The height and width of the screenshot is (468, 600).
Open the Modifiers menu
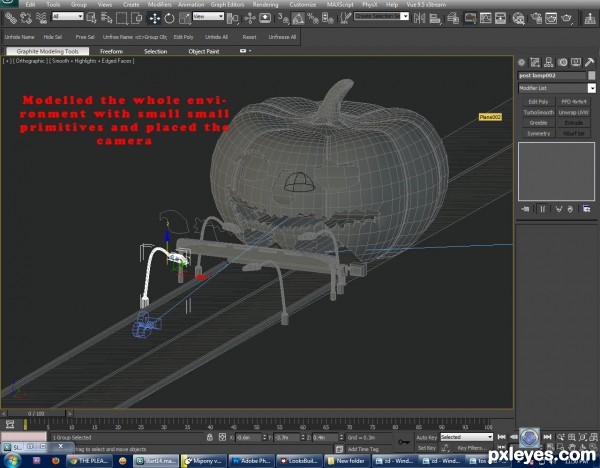click(x=159, y=5)
